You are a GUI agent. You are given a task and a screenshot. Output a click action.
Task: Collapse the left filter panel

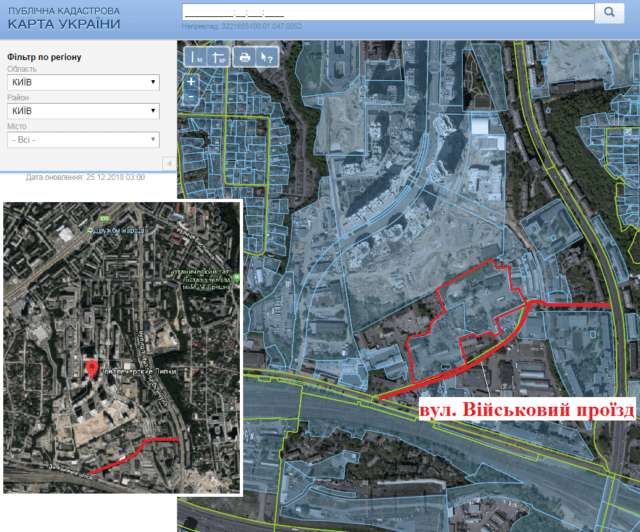click(x=168, y=162)
